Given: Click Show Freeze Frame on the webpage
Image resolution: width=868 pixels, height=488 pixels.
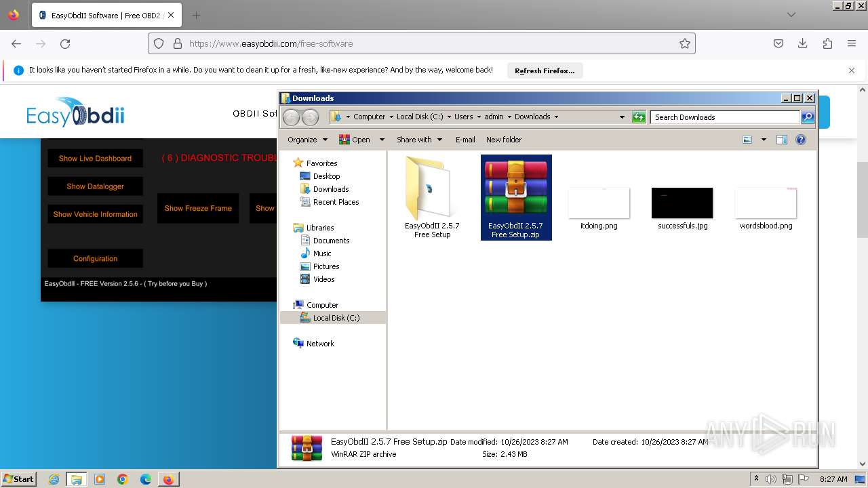Looking at the screenshot, I should click(x=198, y=208).
